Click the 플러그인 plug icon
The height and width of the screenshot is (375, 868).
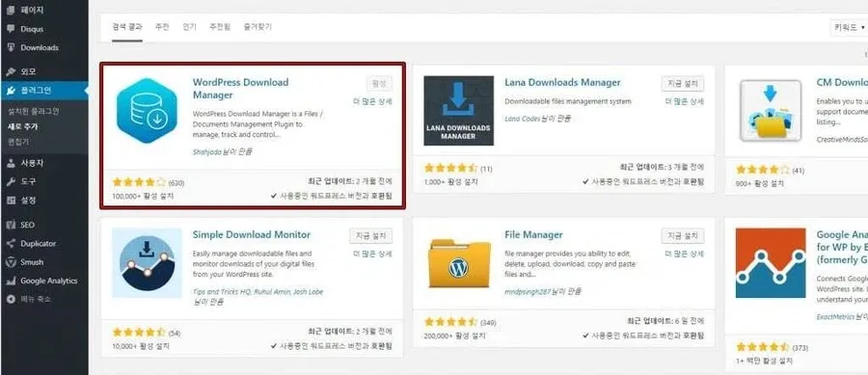click(x=11, y=91)
